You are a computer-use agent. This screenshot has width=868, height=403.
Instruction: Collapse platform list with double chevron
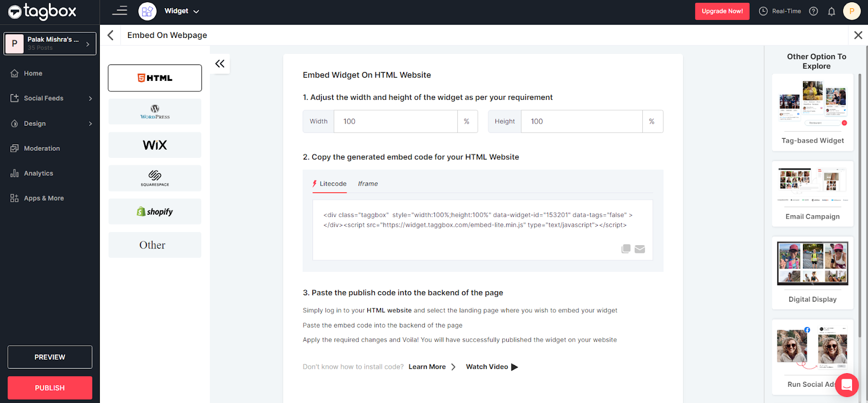pos(220,64)
